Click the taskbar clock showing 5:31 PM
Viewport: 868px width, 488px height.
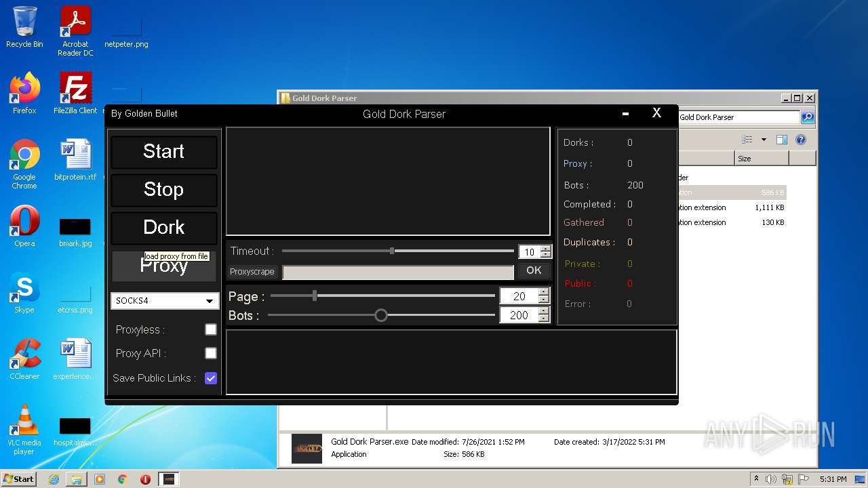pyautogui.click(x=833, y=479)
